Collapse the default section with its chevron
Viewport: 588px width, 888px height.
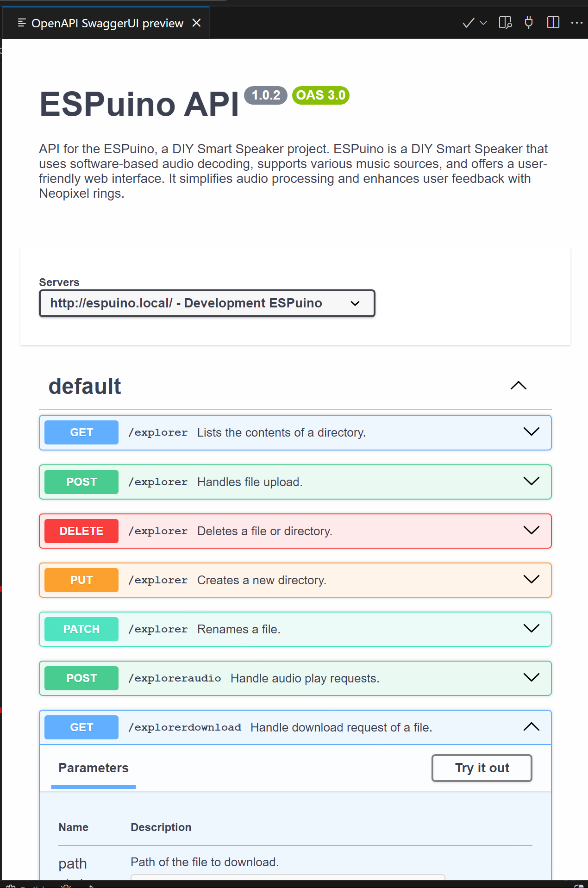pos(519,386)
